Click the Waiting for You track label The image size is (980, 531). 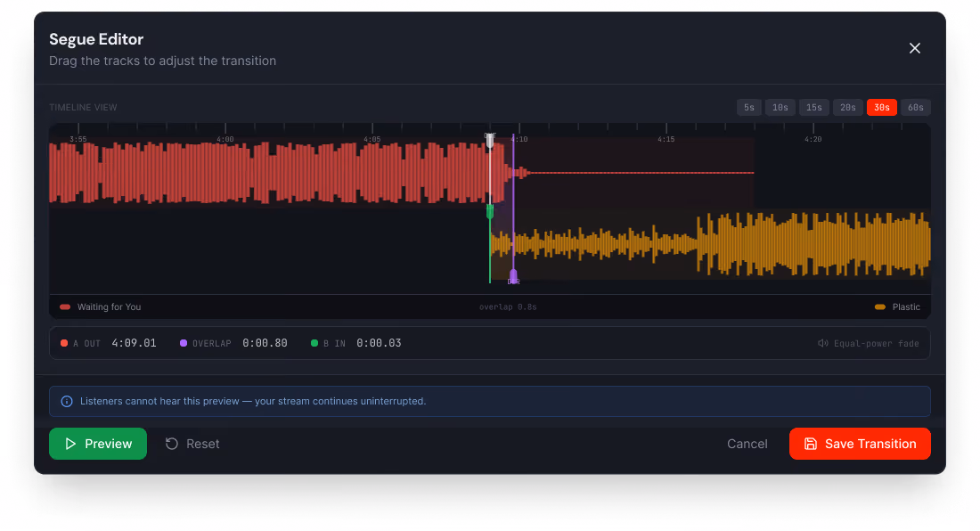click(x=109, y=306)
